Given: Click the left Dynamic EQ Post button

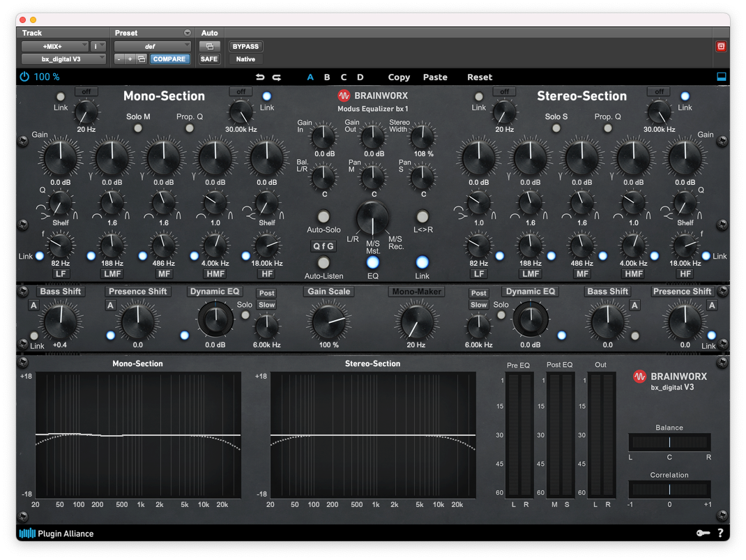Looking at the screenshot, I should pyautogui.click(x=266, y=293).
